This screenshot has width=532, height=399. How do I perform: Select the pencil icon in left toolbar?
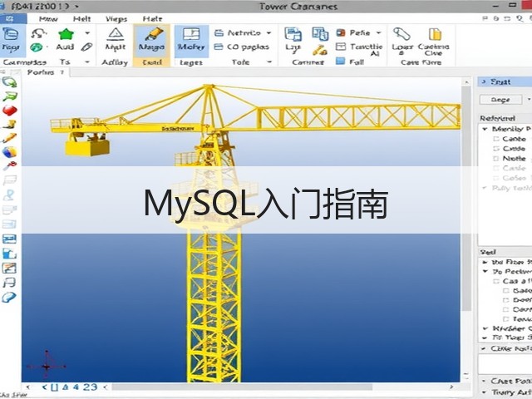pyautogui.click(x=9, y=138)
